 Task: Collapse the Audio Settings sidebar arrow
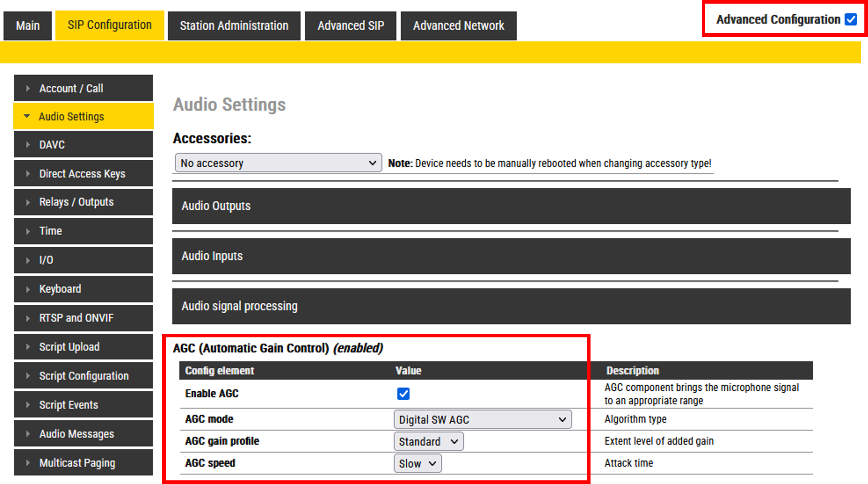pyautogui.click(x=27, y=116)
